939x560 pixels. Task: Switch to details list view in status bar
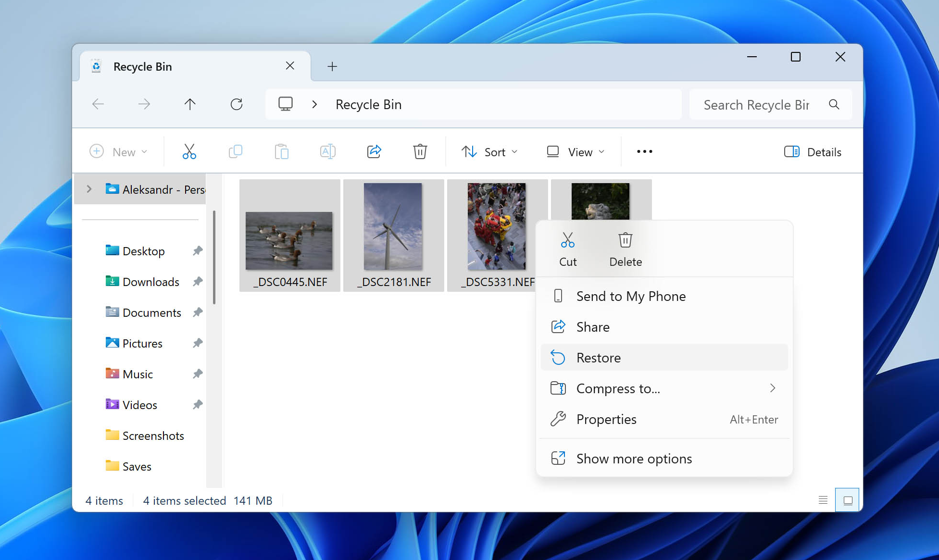point(823,500)
